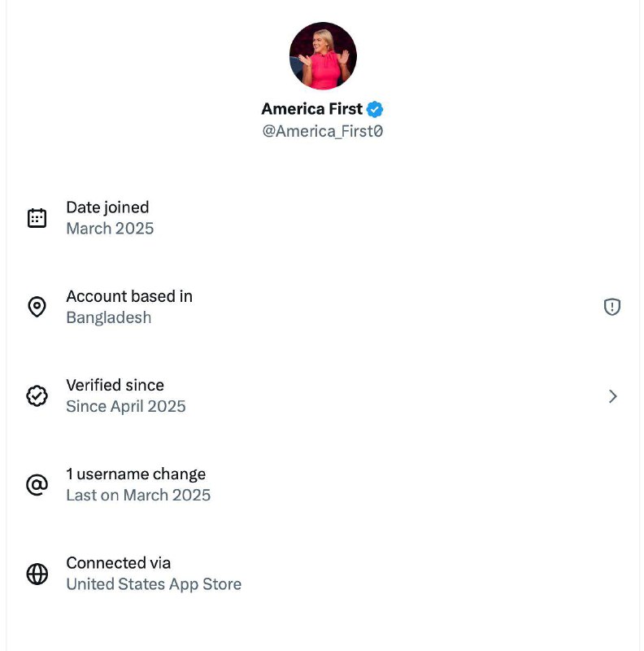This screenshot has width=644, height=651.
Task: Select the Account based in label
Action: coord(129,296)
